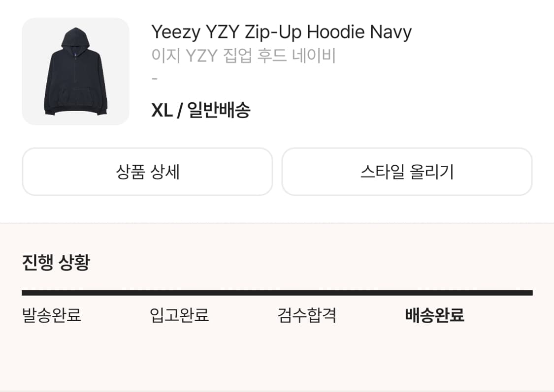Choose the 검수합격 progress step
The height and width of the screenshot is (392, 554).
[x=307, y=315]
